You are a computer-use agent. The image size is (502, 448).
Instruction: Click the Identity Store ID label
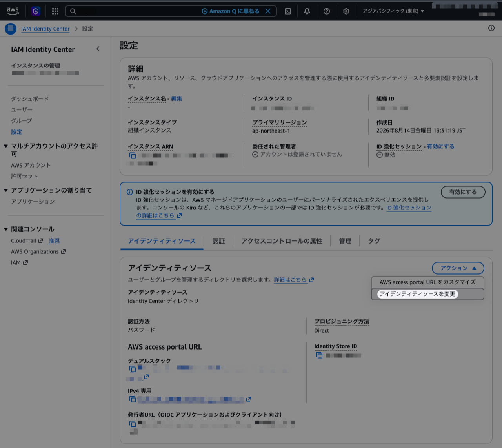336,346
